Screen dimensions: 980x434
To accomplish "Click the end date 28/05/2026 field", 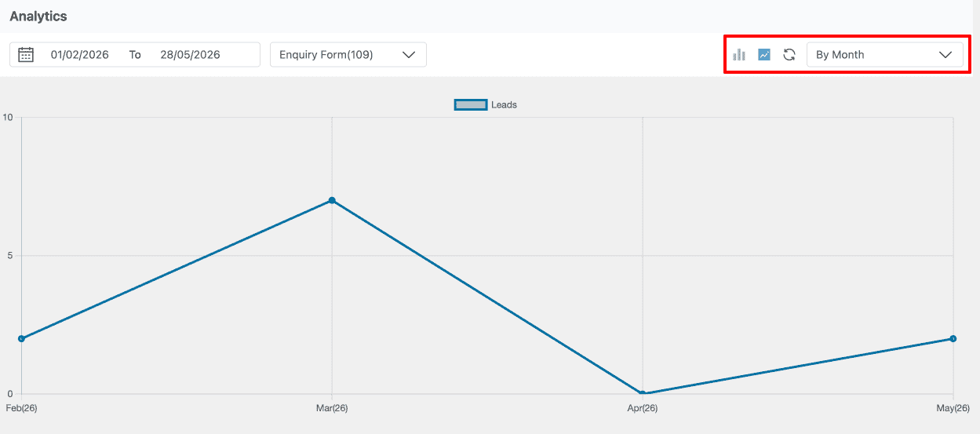I will pos(190,55).
